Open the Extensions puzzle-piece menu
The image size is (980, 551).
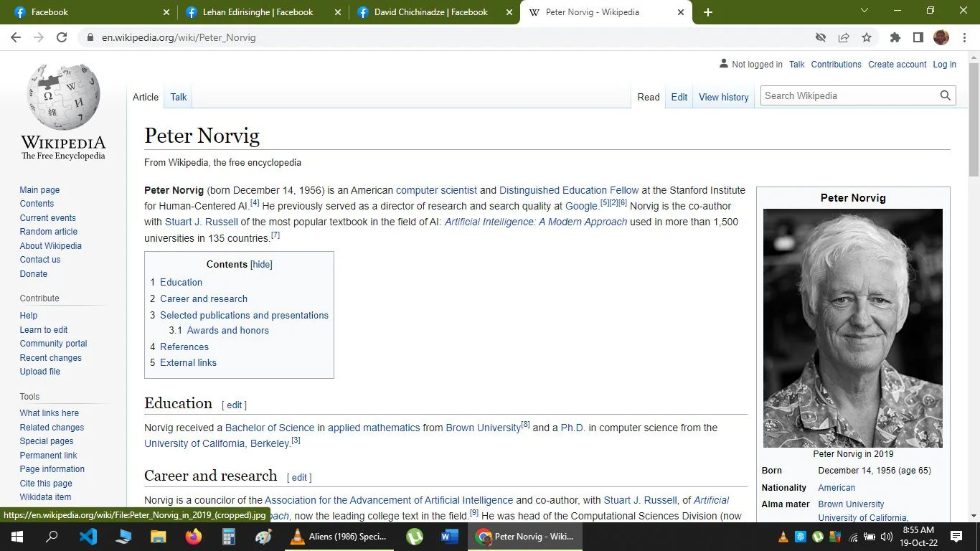click(x=895, y=37)
